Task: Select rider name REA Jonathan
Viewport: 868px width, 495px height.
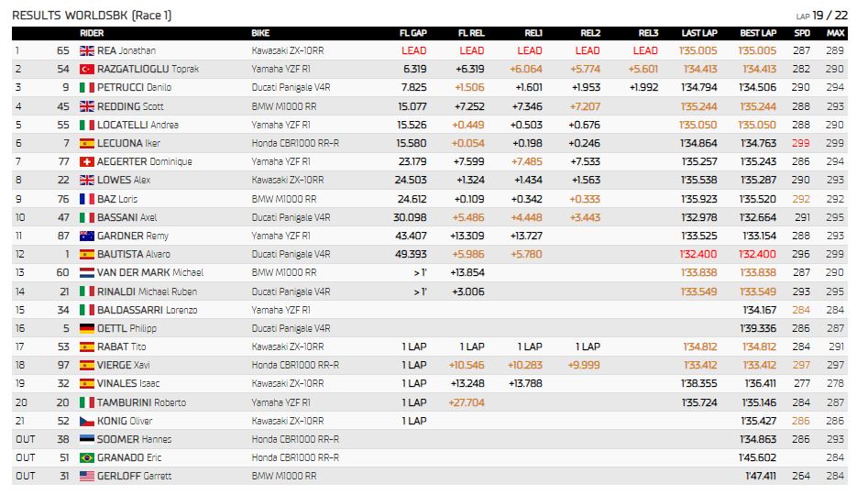Action: (x=126, y=51)
